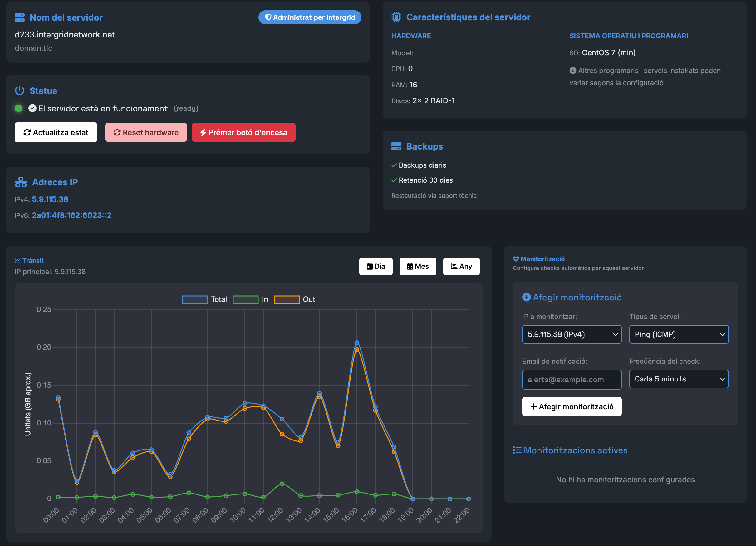This screenshot has width=756, height=546.
Task: Open the IP a monitoritzar dropdown
Action: [x=572, y=334]
